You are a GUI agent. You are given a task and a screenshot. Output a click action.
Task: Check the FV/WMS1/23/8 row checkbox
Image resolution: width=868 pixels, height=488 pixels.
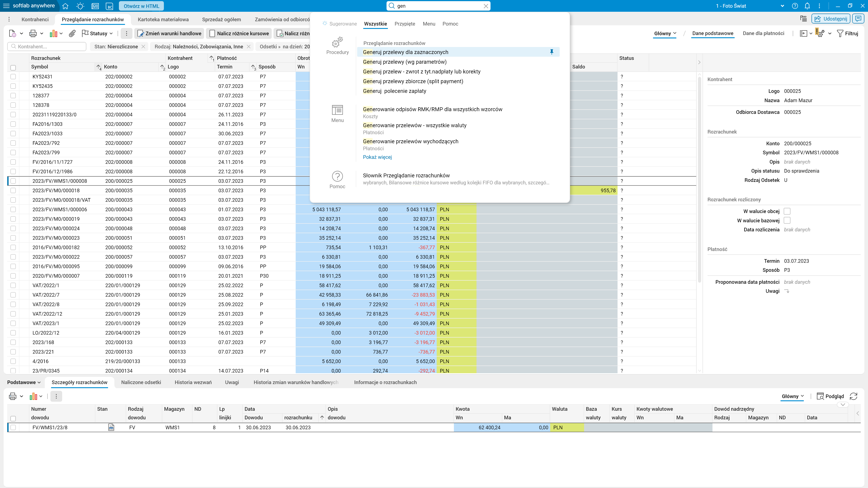coord(13,427)
